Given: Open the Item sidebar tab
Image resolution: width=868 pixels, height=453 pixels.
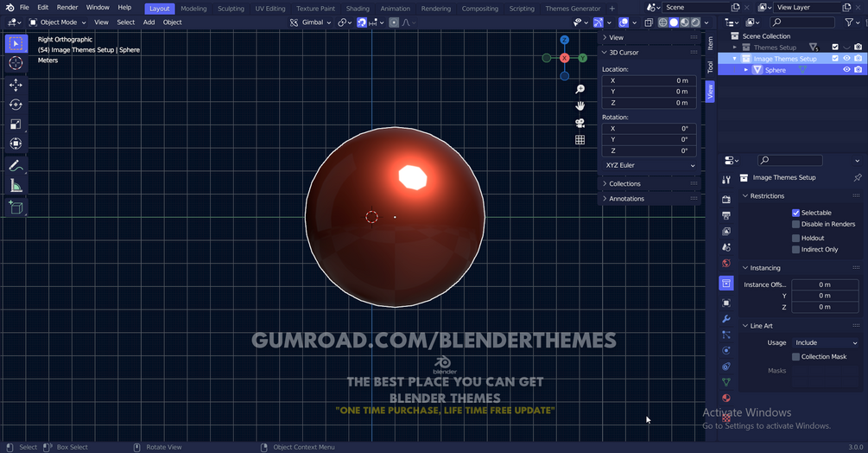Looking at the screenshot, I should point(710,42).
